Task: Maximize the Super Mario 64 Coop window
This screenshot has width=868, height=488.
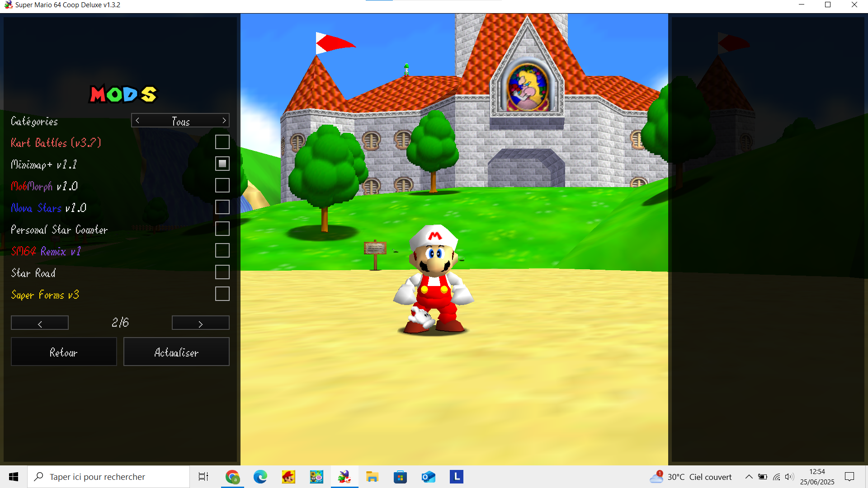Action: [828, 5]
